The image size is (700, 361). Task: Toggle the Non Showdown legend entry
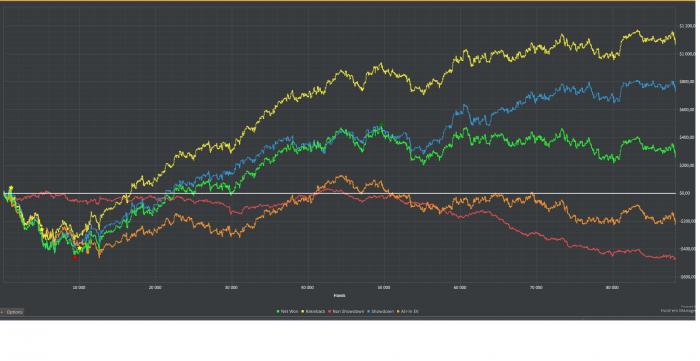[x=346, y=311]
